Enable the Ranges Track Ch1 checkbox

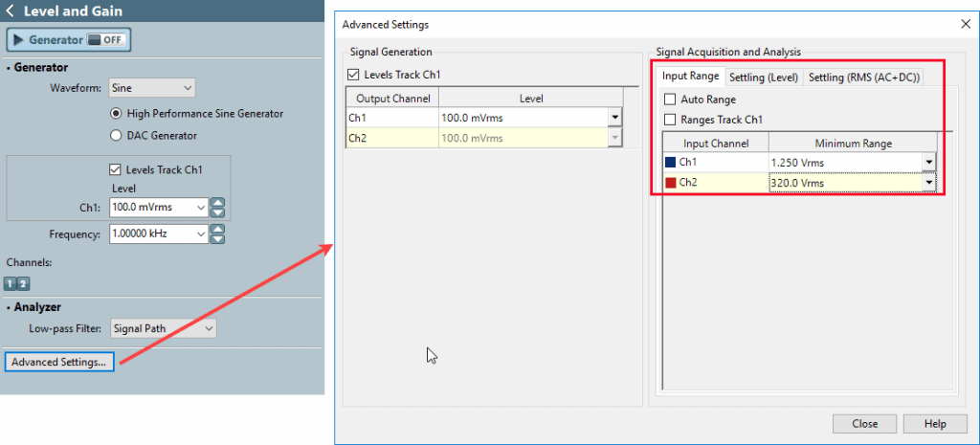click(669, 120)
